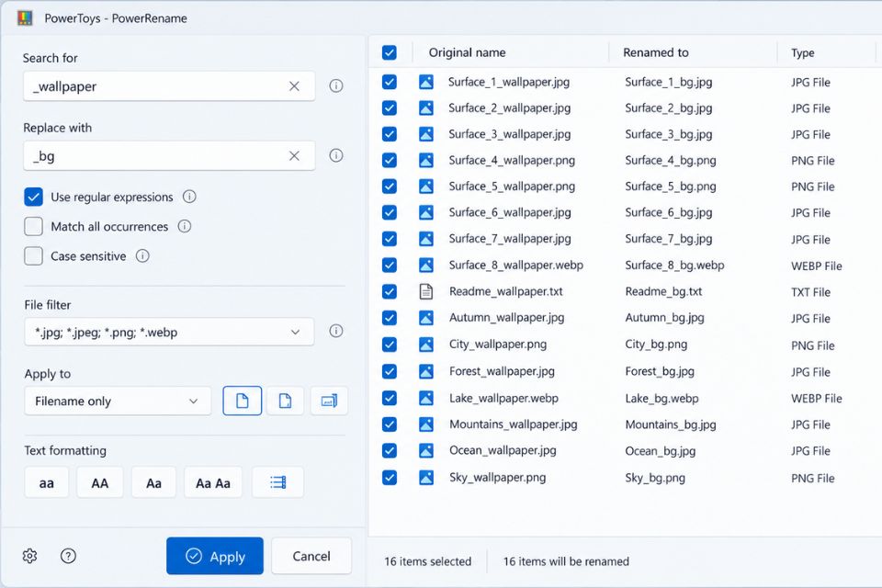
Task: Click the Renamed to column header
Action: coord(656,52)
